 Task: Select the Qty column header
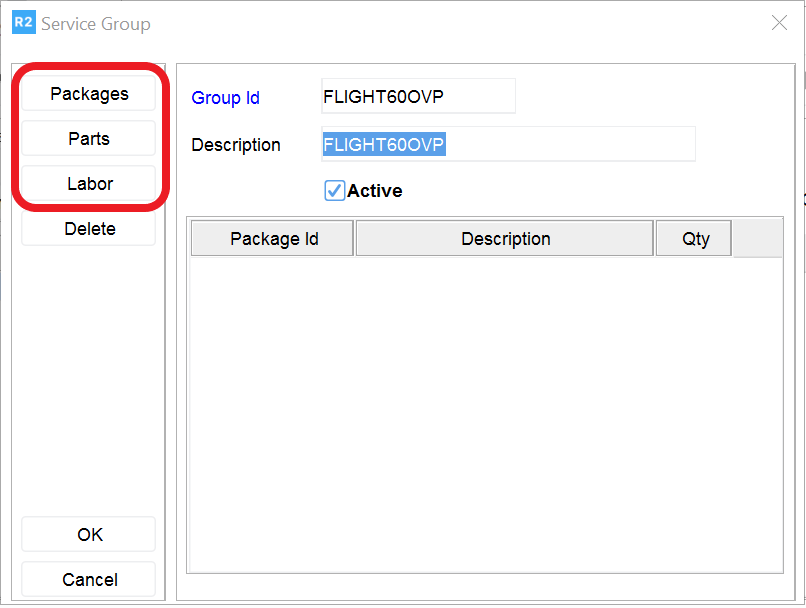(695, 239)
